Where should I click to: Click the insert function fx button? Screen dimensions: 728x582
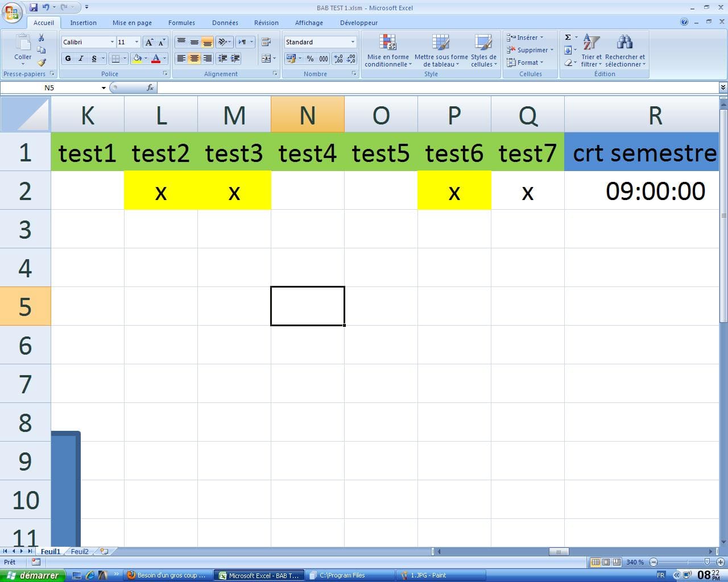tap(150, 88)
